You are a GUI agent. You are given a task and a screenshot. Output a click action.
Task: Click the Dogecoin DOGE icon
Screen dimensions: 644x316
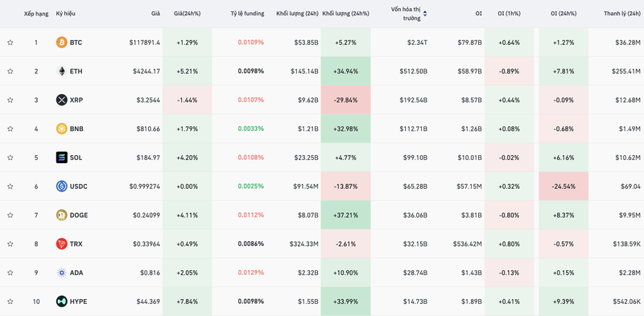(62, 215)
